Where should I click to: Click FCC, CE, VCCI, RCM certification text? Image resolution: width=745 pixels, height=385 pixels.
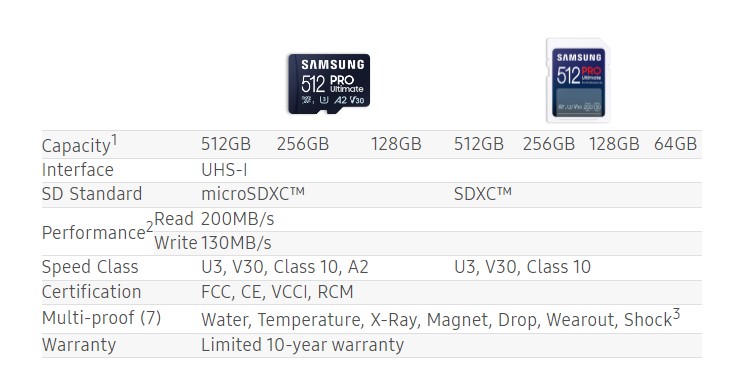(277, 292)
